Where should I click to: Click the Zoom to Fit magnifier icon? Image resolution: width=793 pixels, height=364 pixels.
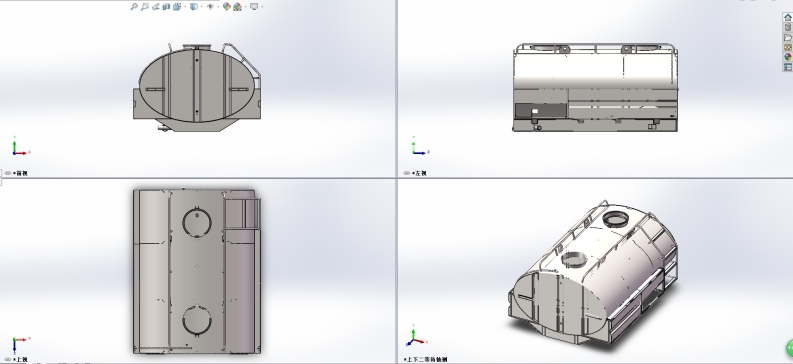pos(134,7)
